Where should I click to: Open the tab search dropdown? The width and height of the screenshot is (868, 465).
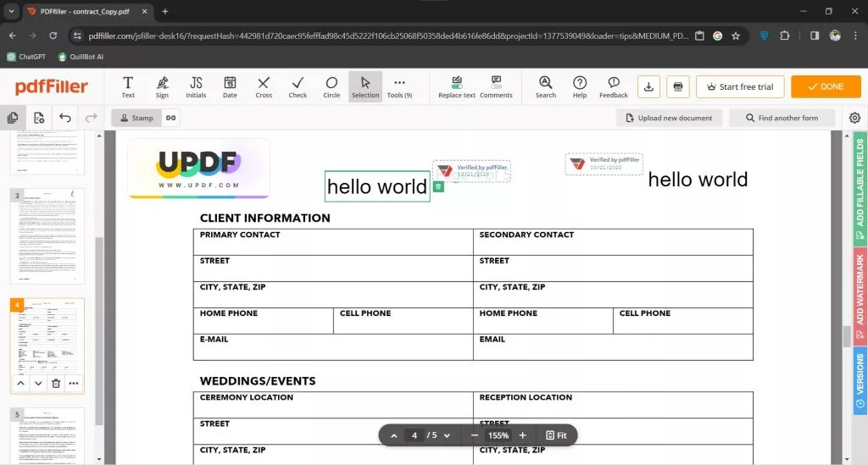pos(11,11)
